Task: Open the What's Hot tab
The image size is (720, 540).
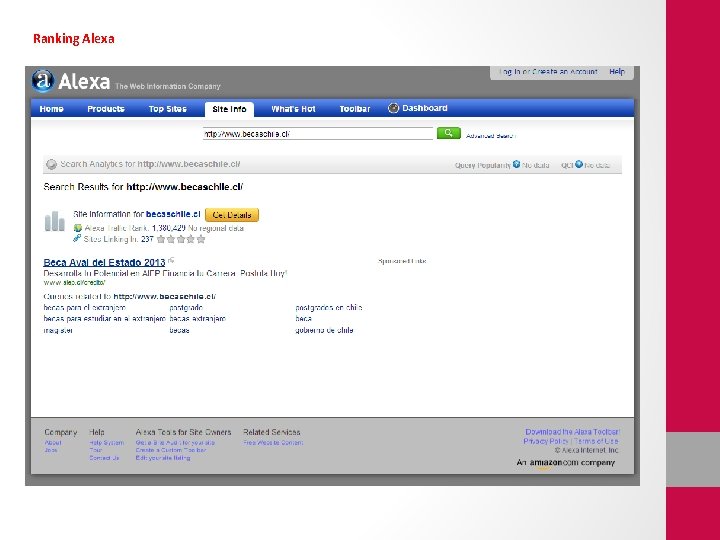Action: coord(293,109)
